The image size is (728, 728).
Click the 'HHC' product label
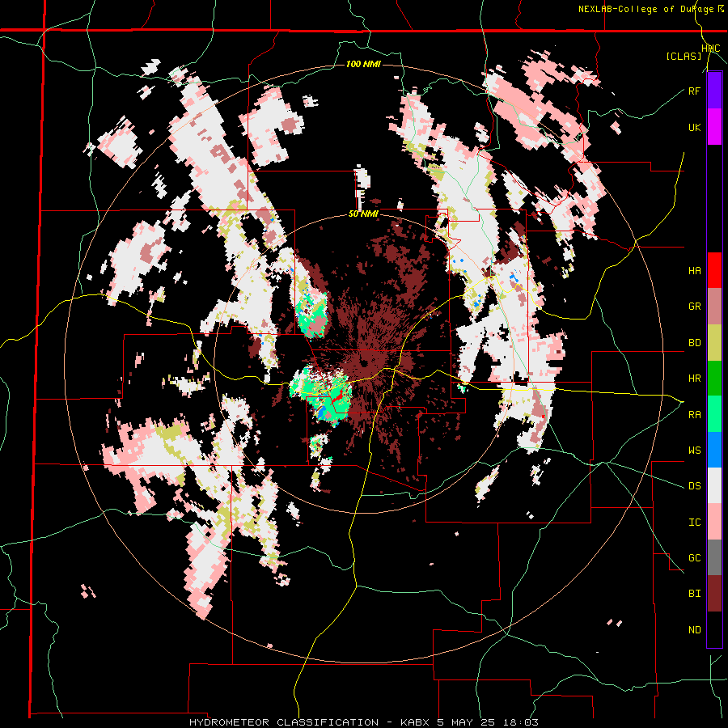click(711, 49)
